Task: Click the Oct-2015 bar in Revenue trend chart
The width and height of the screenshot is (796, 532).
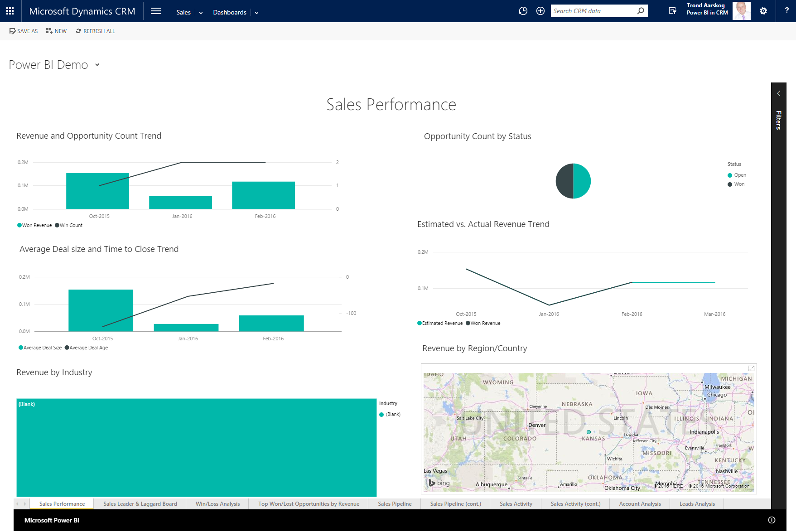Action: point(97,191)
